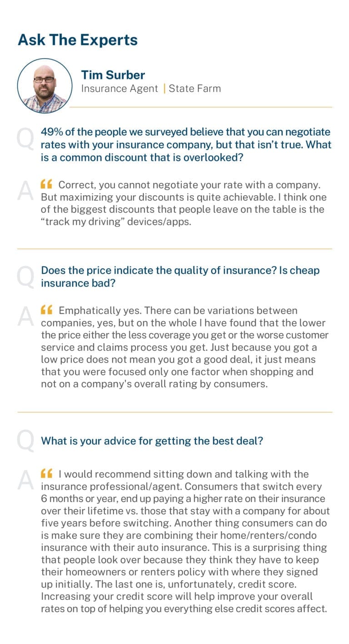This screenshot has height=644, width=349.
Task: Click the 'Insurance Agent' job title
Action: click(120, 89)
